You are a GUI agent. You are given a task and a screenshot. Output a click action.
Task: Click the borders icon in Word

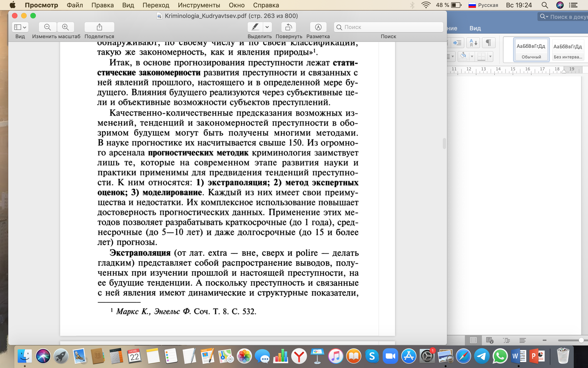[481, 57]
